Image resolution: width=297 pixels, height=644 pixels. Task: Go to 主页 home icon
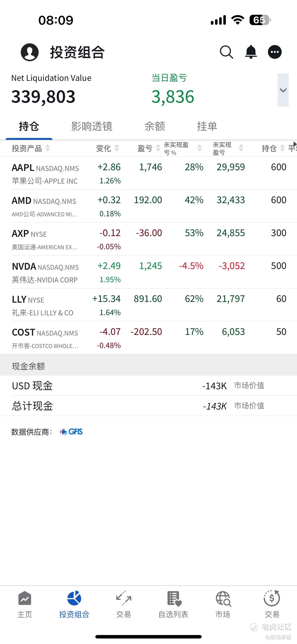(25, 598)
